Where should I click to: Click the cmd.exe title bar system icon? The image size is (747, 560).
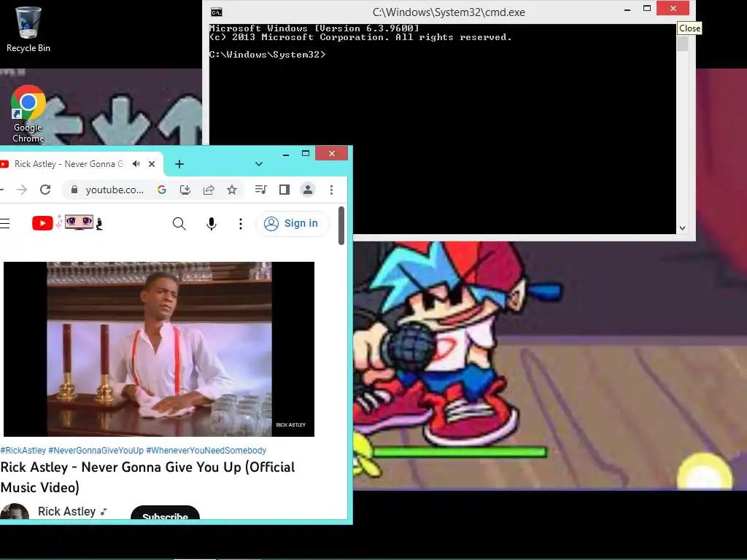(216, 12)
